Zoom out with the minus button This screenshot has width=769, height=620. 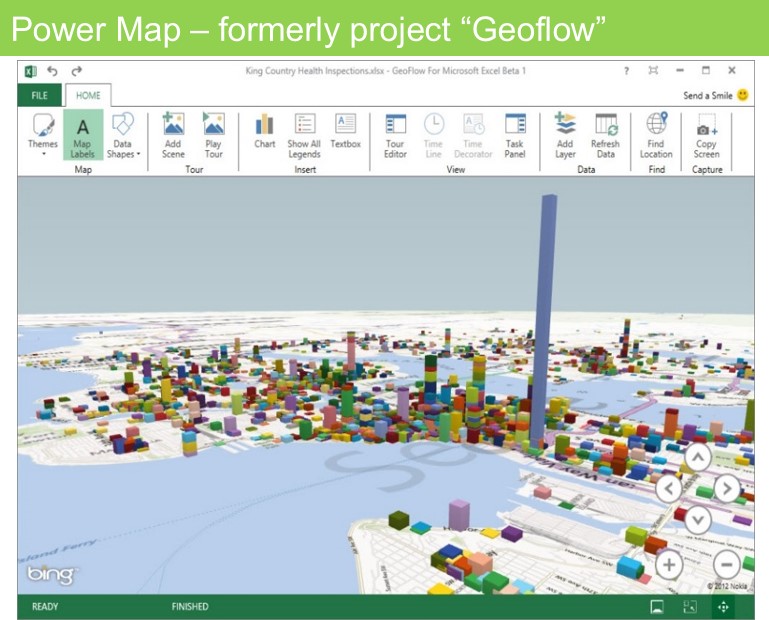click(727, 565)
